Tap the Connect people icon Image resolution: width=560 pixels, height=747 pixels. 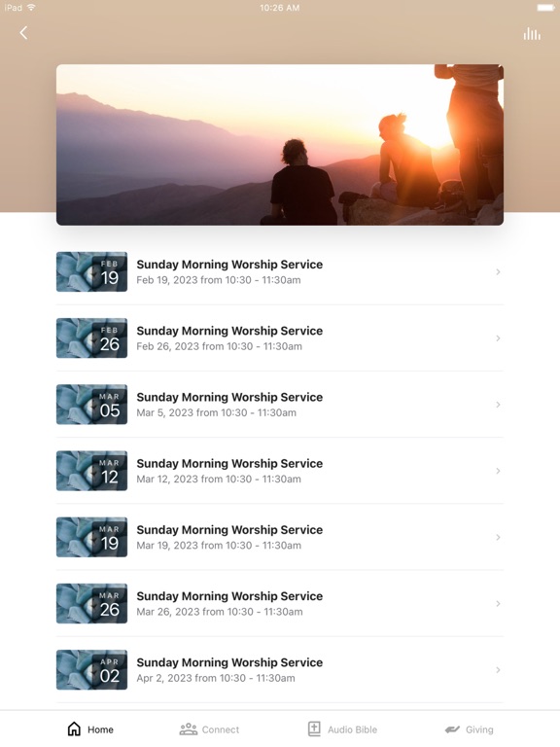point(188,729)
